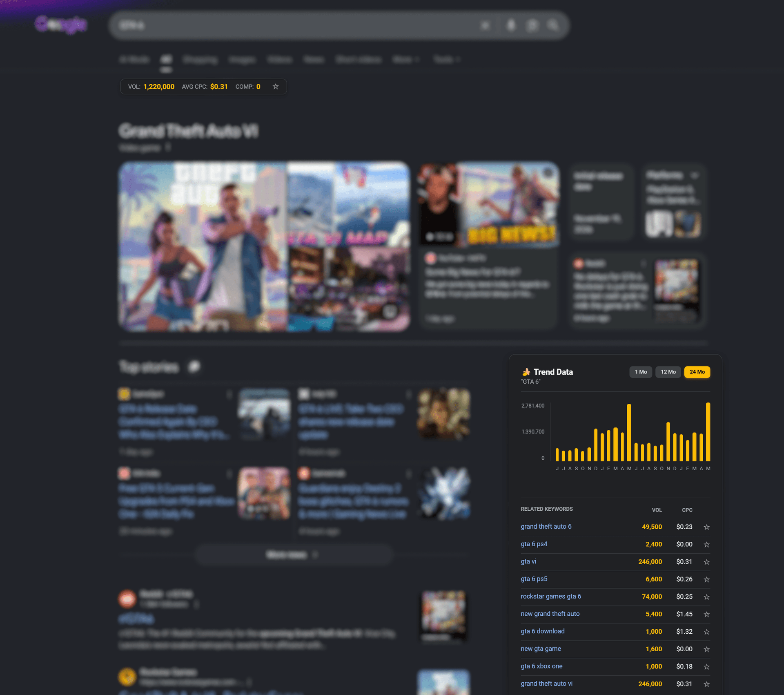Open 'gta 6 ps5' keyword link

534,579
